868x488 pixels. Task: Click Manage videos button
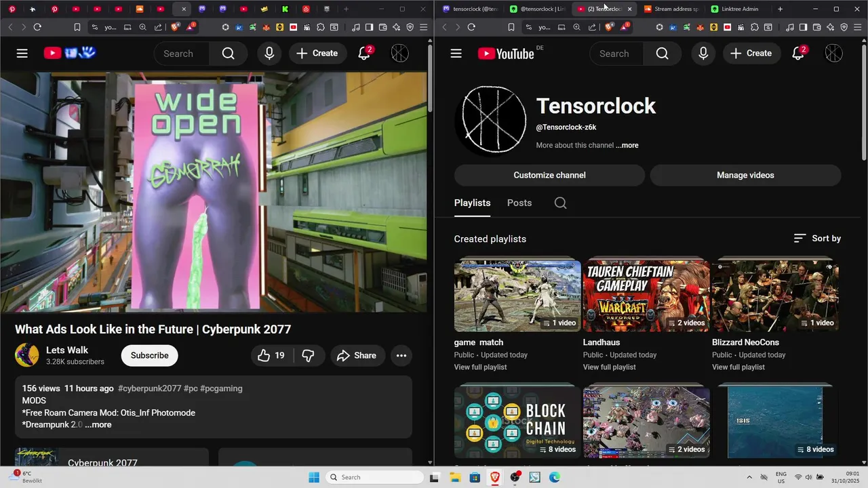point(745,175)
